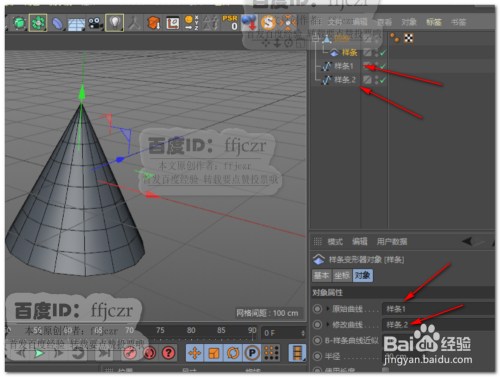Open the 查看 menu in object manager

[384, 22]
